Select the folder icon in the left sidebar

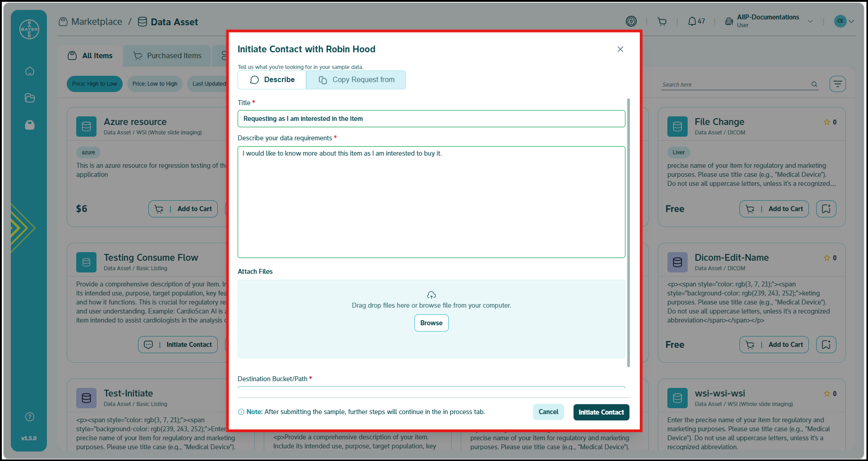(29, 98)
